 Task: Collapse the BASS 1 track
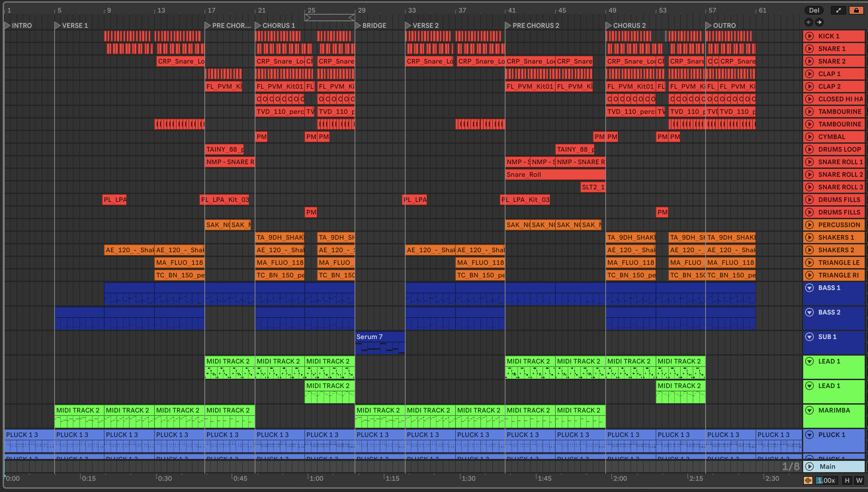click(x=809, y=288)
